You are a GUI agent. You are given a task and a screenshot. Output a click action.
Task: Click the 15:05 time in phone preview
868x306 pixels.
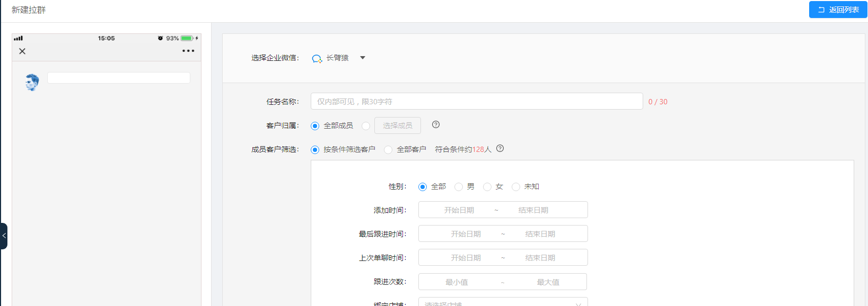tap(106, 38)
